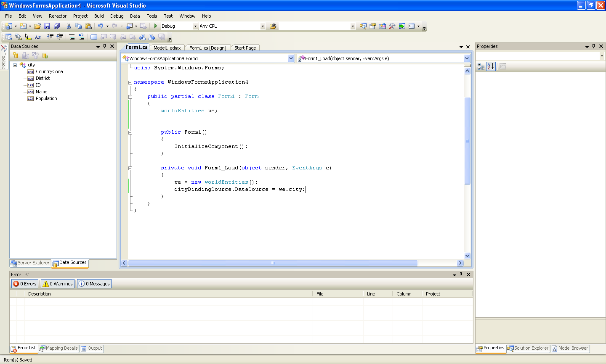Collapse the city node in Data Sources

pyautogui.click(x=15, y=65)
